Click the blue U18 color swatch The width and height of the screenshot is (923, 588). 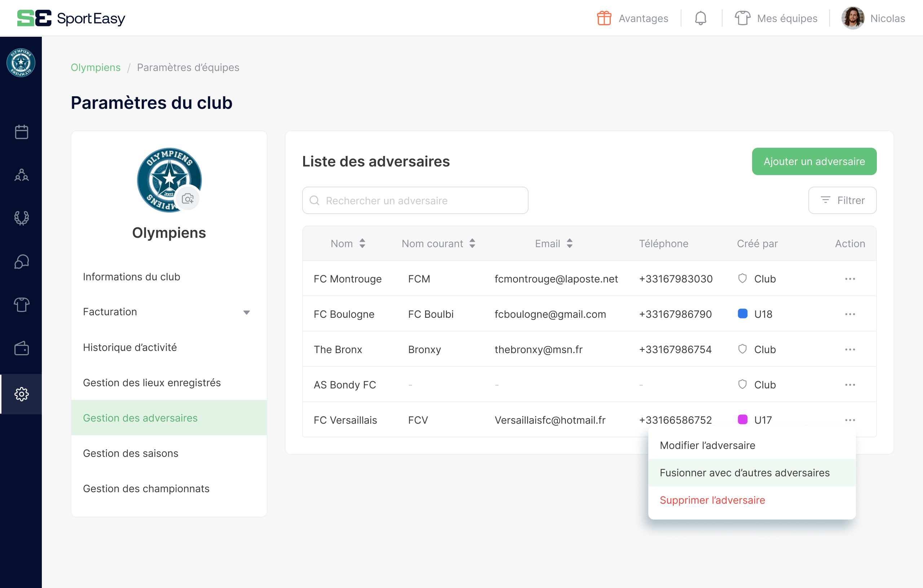[x=742, y=314]
